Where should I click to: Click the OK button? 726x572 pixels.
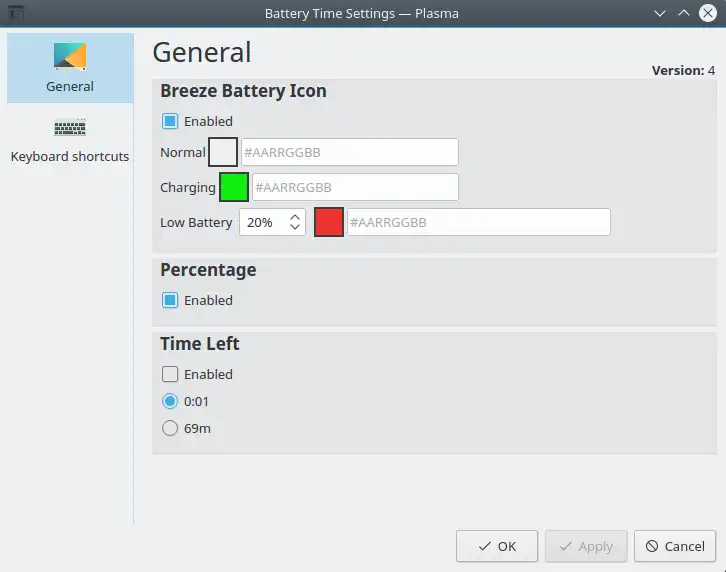[x=497, y=546]
